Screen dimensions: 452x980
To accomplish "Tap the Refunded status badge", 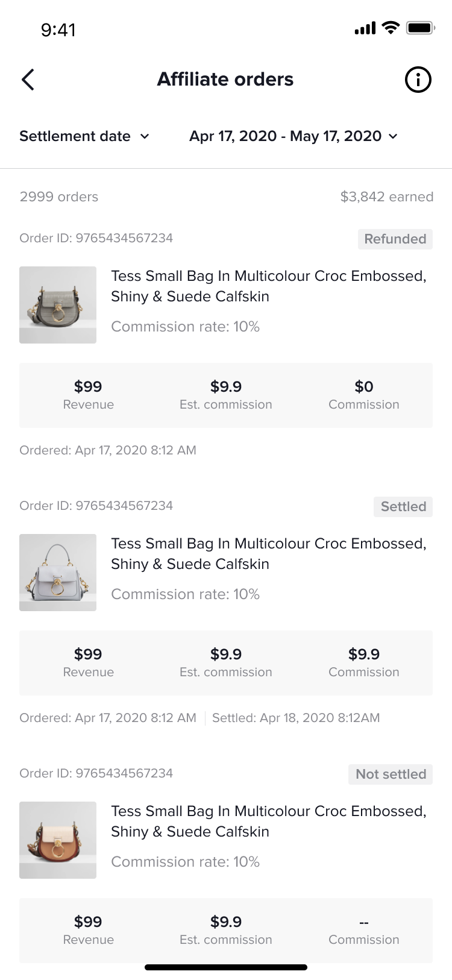I will tap(395, 239).
